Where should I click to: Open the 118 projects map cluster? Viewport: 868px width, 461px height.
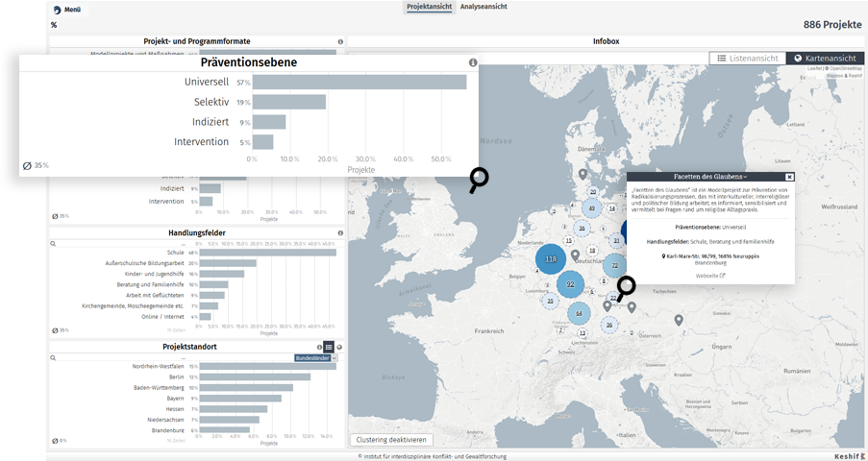click(x=550, y=259)
